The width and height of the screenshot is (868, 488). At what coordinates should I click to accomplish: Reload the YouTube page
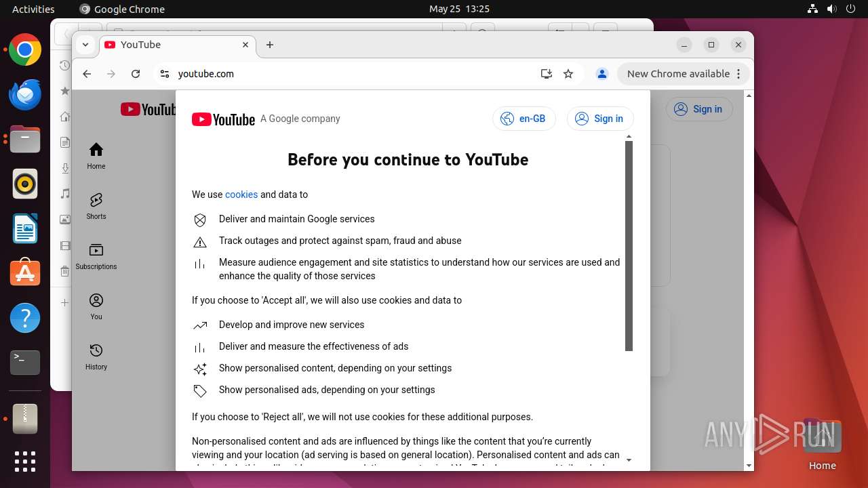point(136,74)
